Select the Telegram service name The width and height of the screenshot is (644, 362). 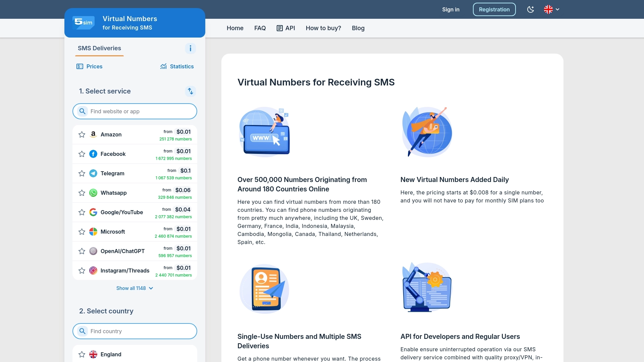112,173
